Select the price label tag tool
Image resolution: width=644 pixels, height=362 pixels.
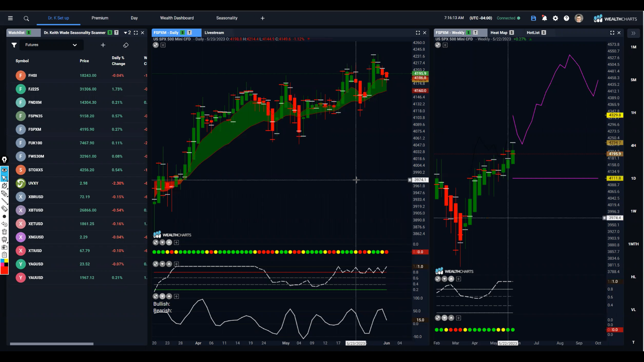[x=4, y=193]
